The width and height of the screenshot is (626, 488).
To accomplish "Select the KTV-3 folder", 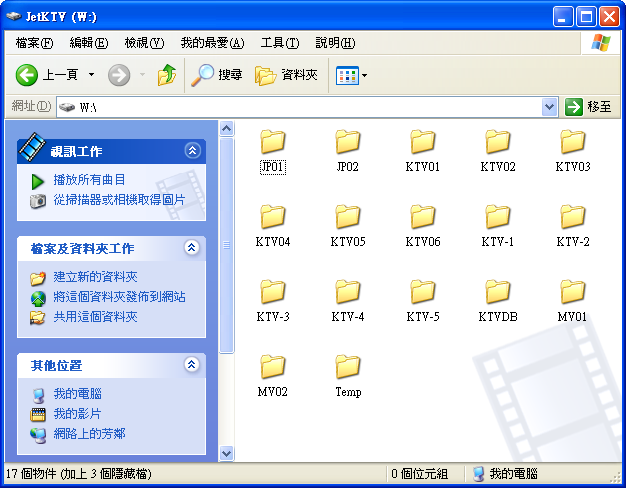I will [x=273, y=301].
